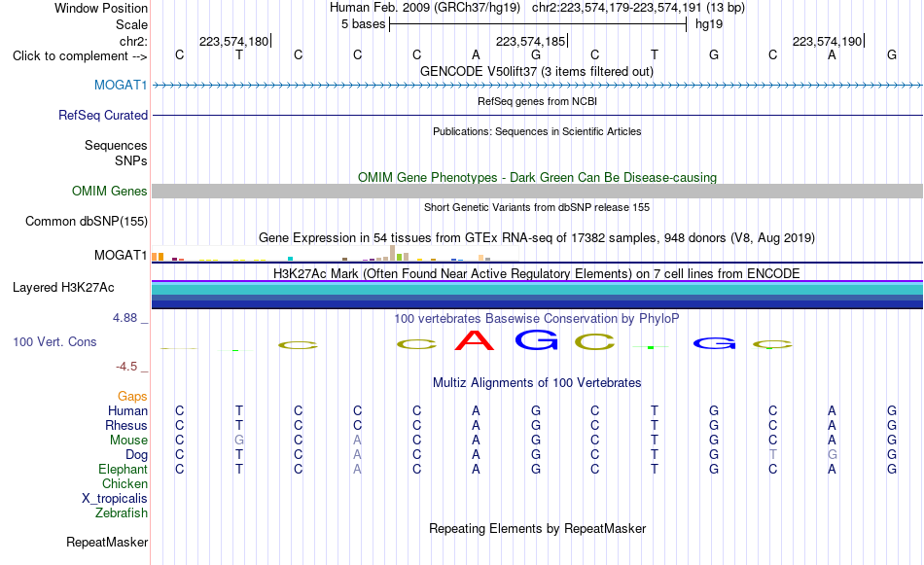Select the Window Position label

101,8
